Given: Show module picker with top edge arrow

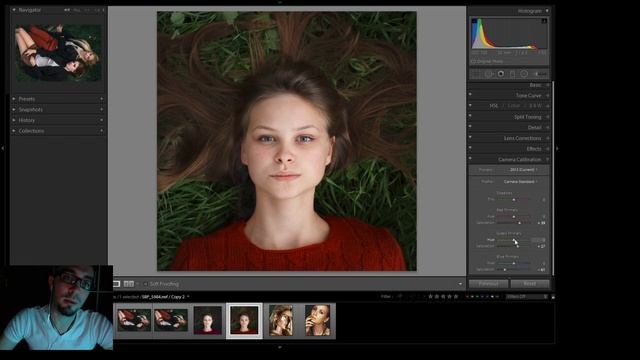Looking at the screenshot, I should [x=280, y=2].
